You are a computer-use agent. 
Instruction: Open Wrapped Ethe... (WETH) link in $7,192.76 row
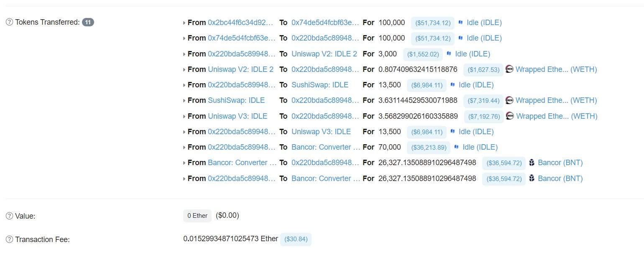[x=557, y=116]
